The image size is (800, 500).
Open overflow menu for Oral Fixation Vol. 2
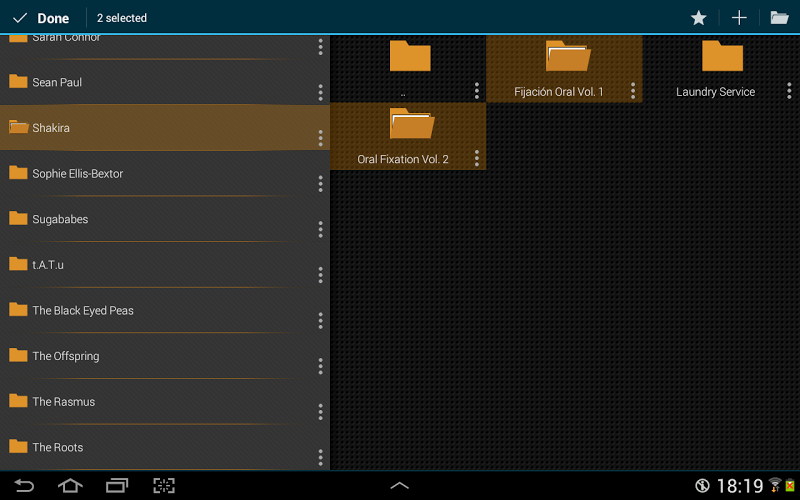[477, 158]
